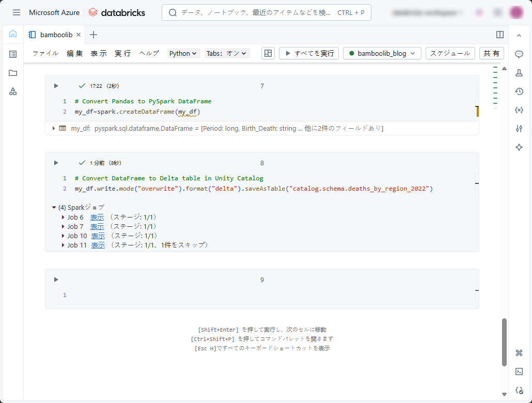532x403 pixels.
Task: Toggle the side panel layout icon
Action: pyautogui.click(x=499, y=35)
